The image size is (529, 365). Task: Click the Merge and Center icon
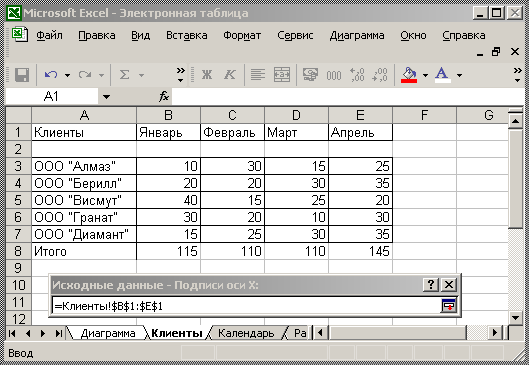282,75
